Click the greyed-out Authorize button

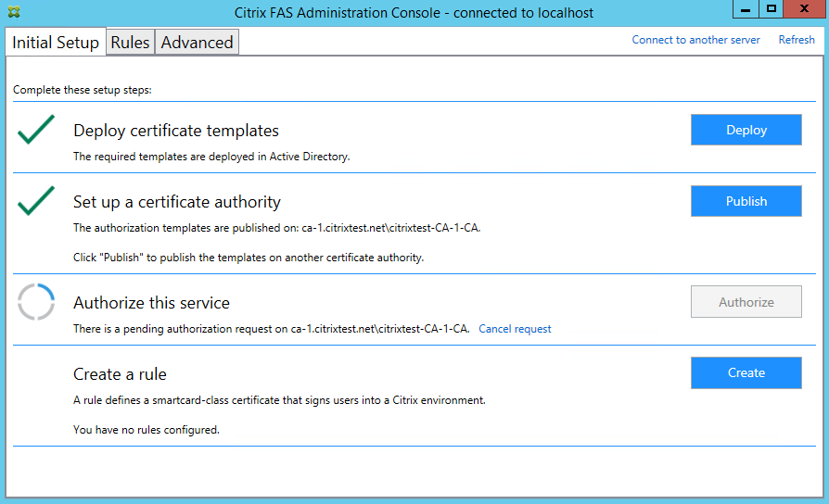coord(746,302)
